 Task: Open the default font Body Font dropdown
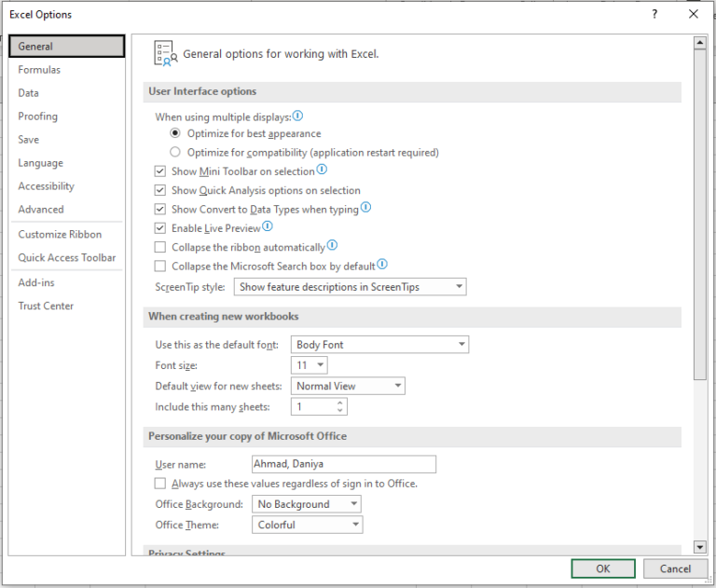(x=380, y=344)
